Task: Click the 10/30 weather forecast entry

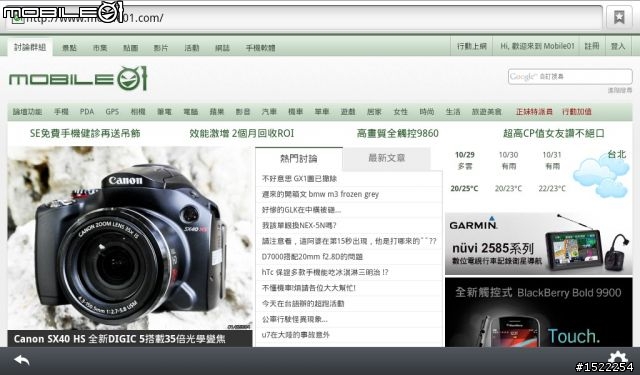Action: [508, 171]
